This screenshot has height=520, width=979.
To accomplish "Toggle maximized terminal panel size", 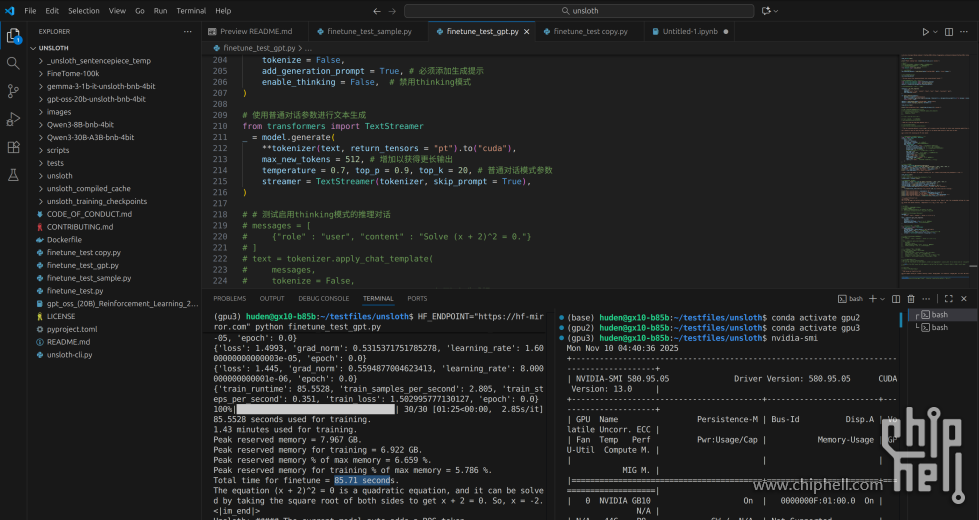I will [x=948, y=298].
